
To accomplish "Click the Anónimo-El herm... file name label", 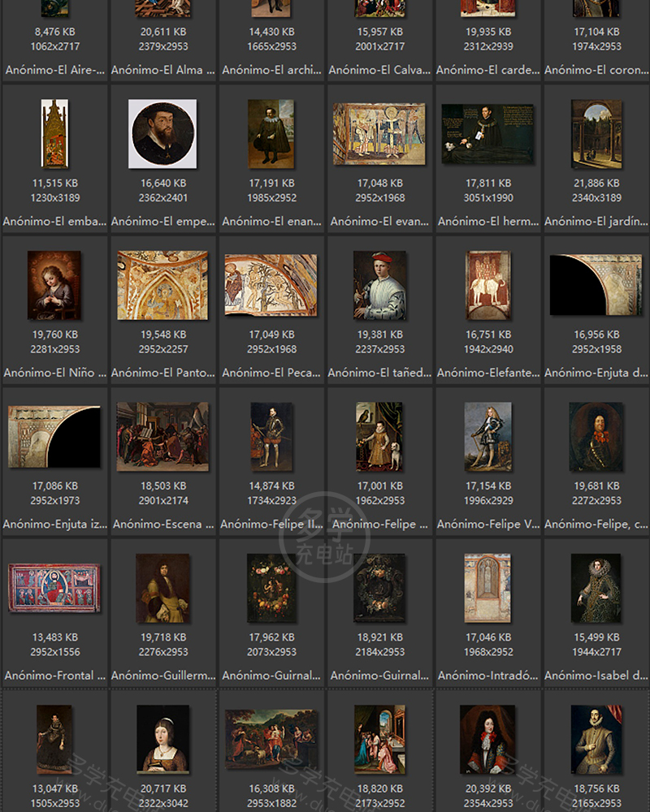I will pos(488,221).
